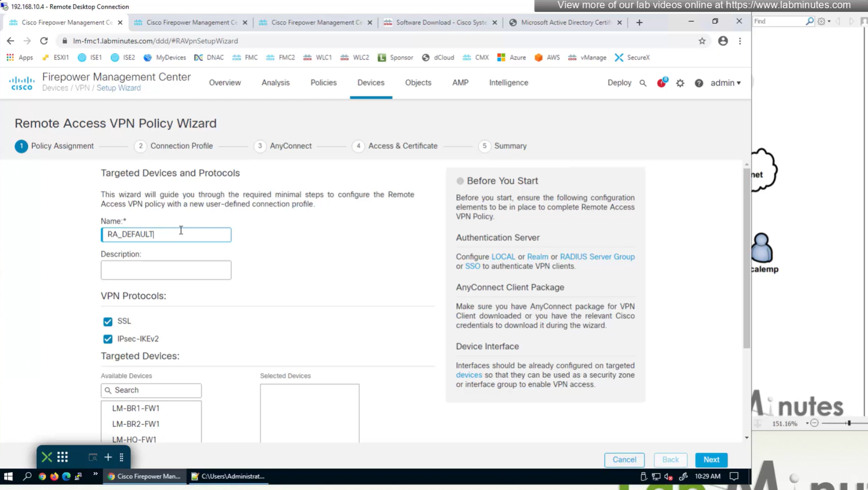Click the zoom slider in PDF viewer
The height and width of the screenshot is (490, 868).
pos(849,423)
